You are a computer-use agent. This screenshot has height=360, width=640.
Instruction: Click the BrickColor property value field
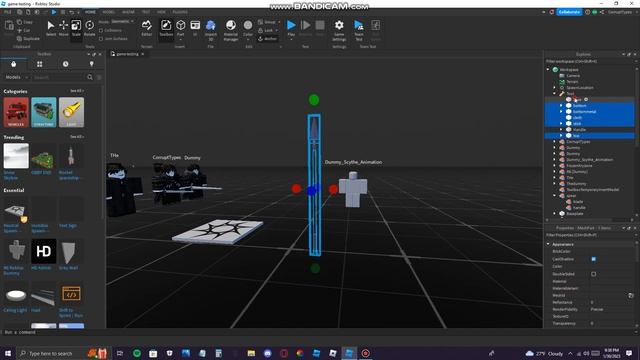[x=611, y=251]
